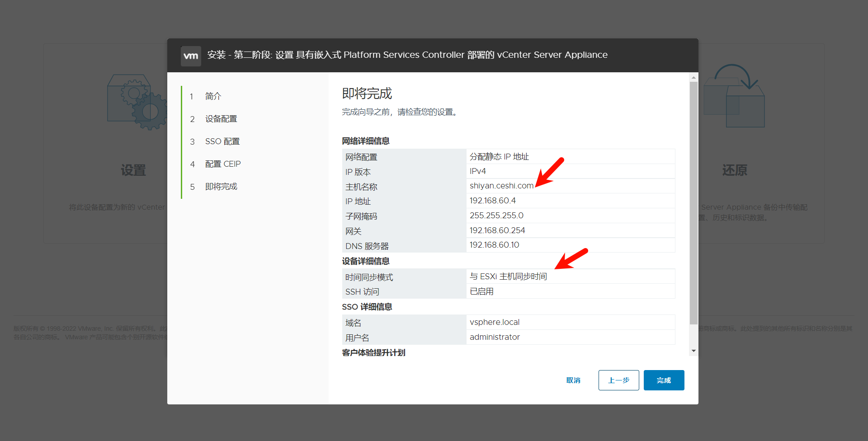Click the Restore boxes icon behind dialog
Screen dimensions: 868x441
click(x=734, y=96)
